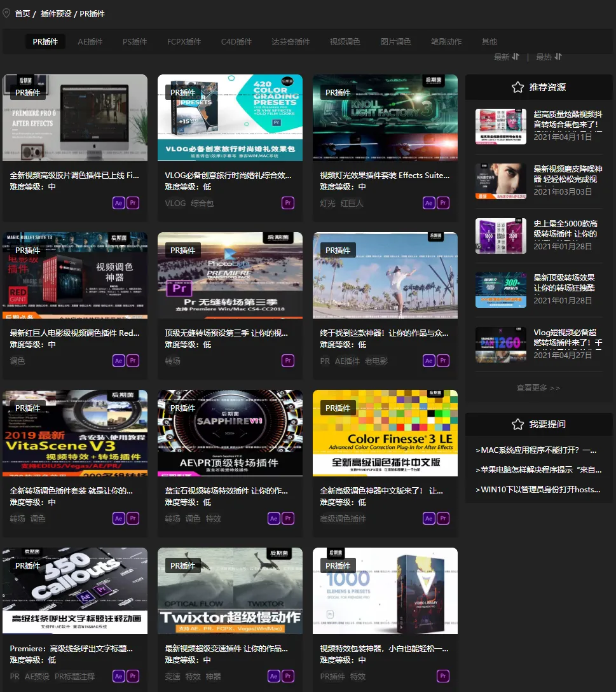Screen dimensions: 616x692
Task: Open the 达芬奇插件 tab
Action: click(x=291, y=41)
